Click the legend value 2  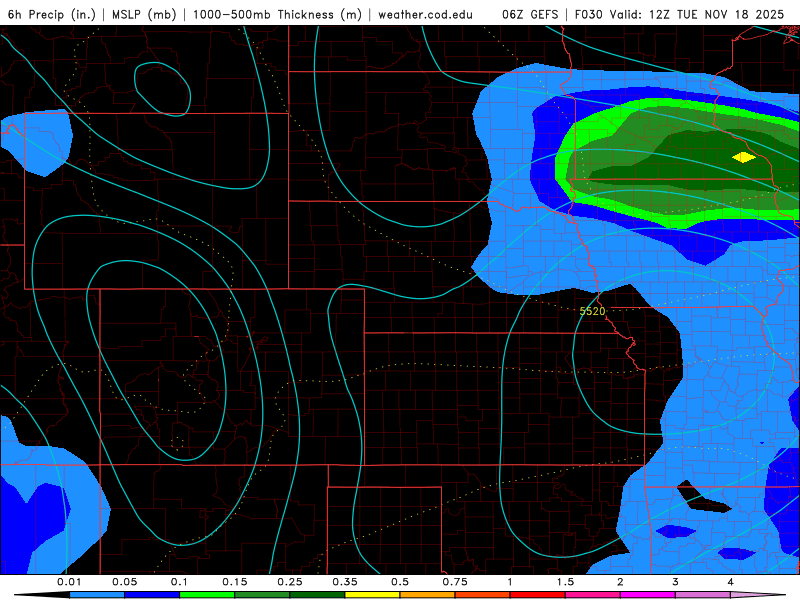point(620,582)
